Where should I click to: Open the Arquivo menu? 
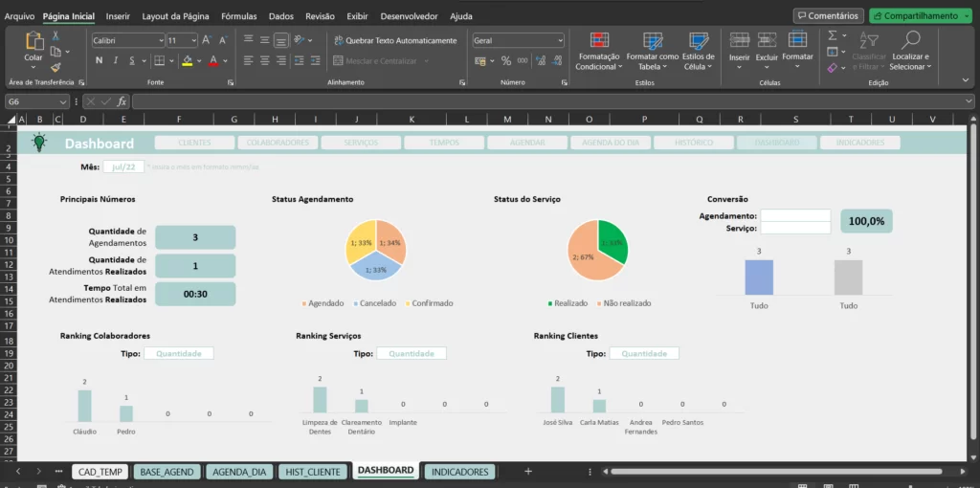tap(19, 16)
